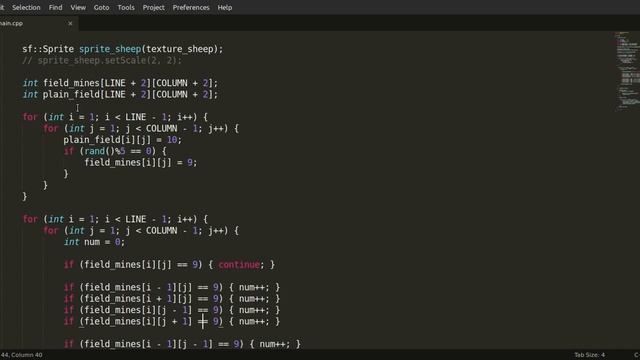Click the int plain_field declaration line
This screenshot has width=640, height=360.
click(x=120, y=94)
